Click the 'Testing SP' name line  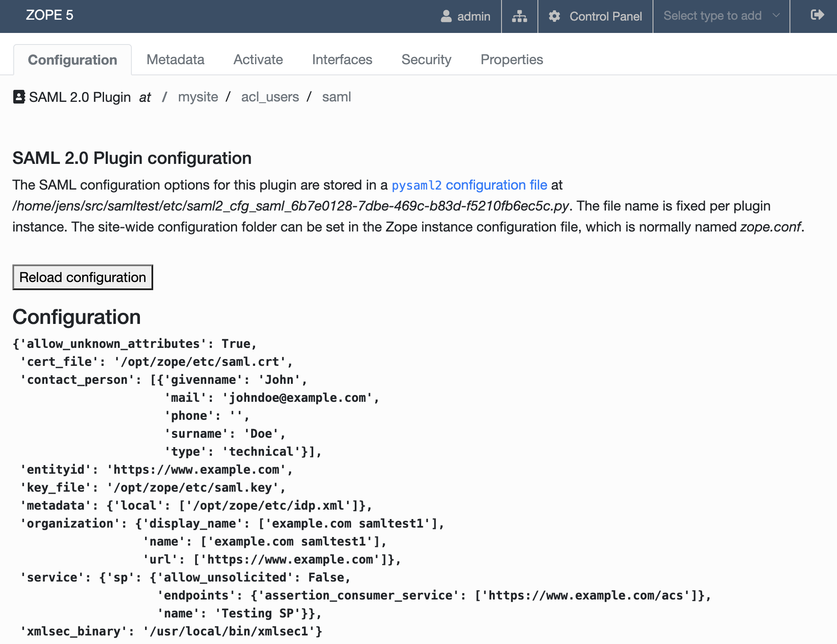pos(239,614)
